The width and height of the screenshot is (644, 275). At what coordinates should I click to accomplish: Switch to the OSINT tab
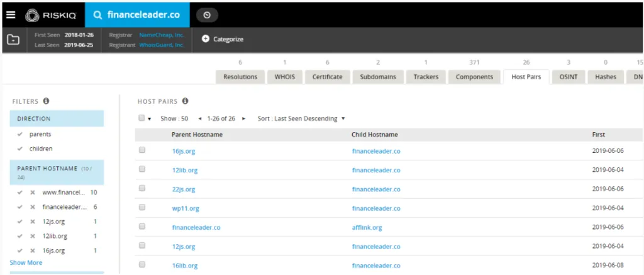coord(569,77)
